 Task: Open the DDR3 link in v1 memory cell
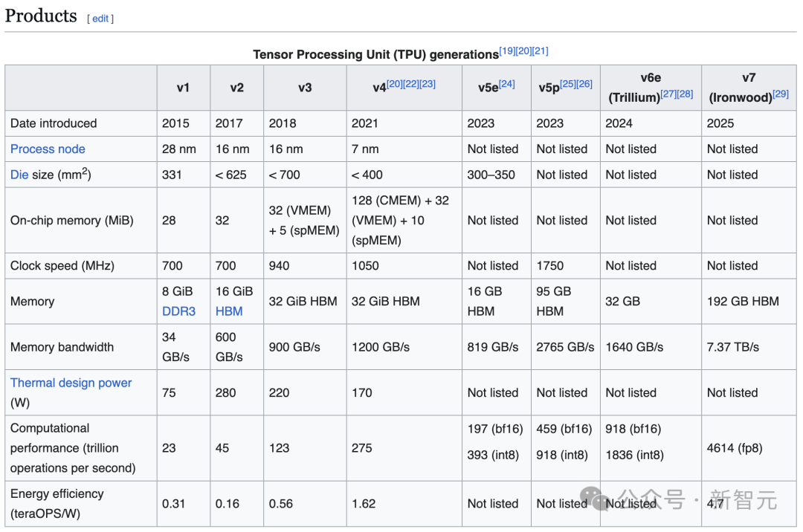tap(178, 311)
